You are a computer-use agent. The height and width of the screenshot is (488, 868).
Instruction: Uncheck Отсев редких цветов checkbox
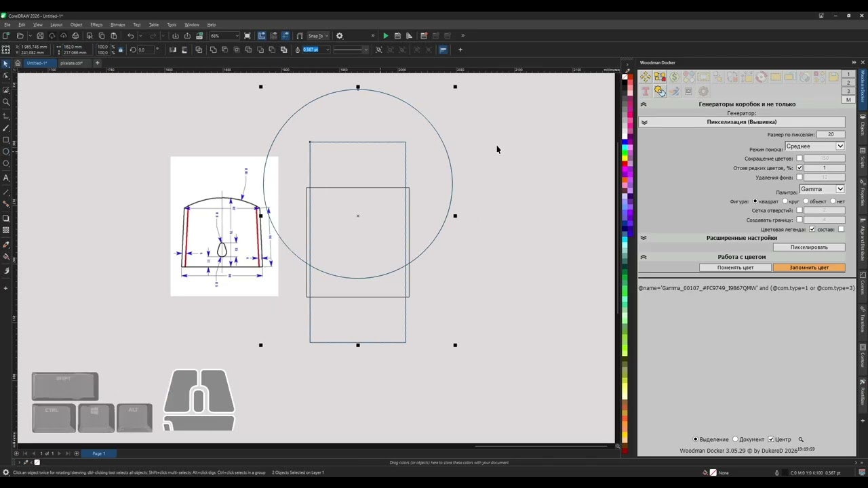[800, 168]
